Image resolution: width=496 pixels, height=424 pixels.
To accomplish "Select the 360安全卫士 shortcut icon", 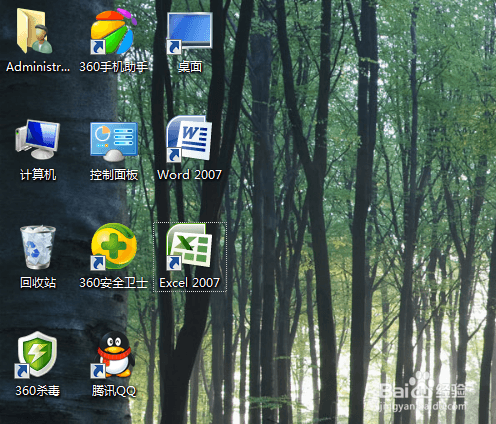I will pyautogui.click(x=114, y=247).
